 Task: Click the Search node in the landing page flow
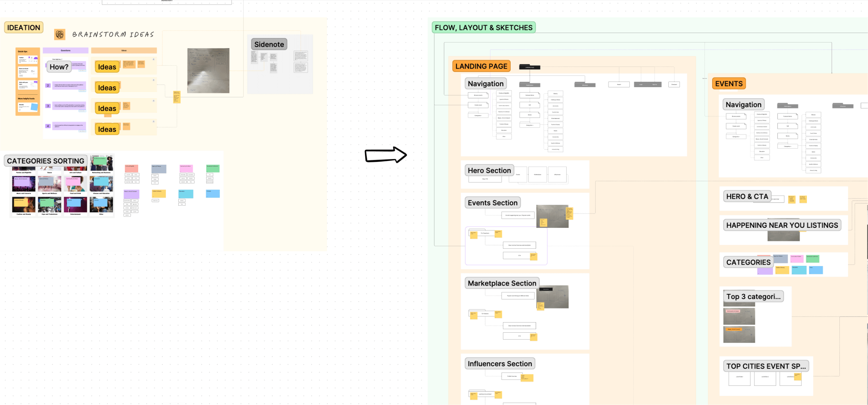(x=619, y=84)
